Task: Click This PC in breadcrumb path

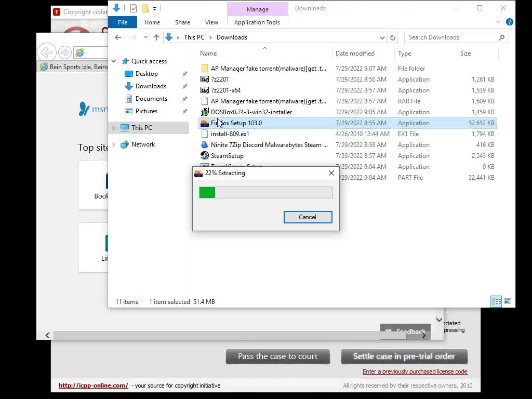Action: pos(194,37)
